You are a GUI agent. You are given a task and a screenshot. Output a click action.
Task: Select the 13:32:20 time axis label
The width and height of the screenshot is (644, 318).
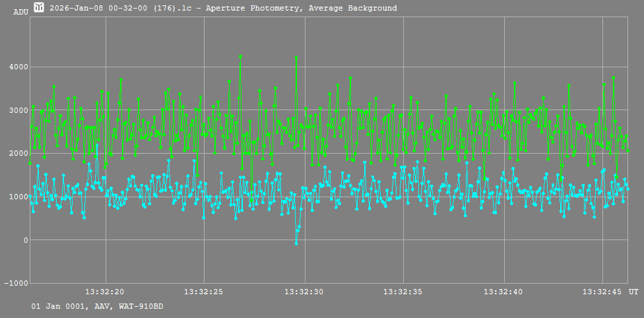(105, 292)
